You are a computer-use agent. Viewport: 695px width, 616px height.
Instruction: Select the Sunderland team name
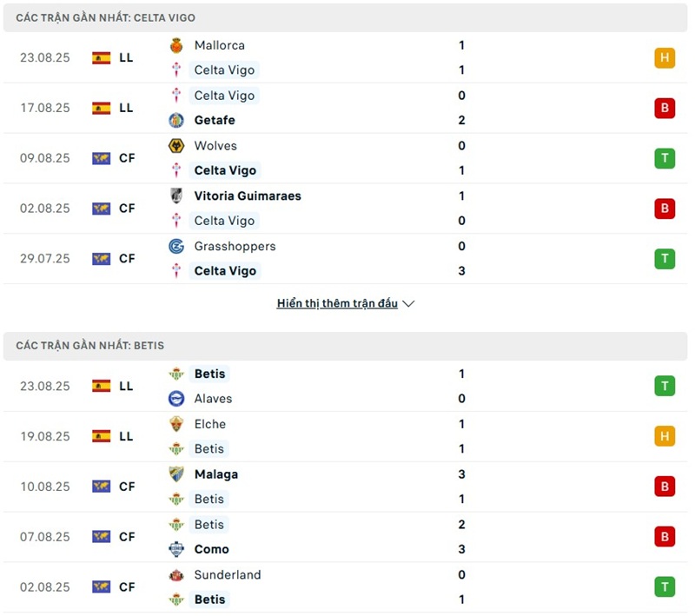(228, 575)
